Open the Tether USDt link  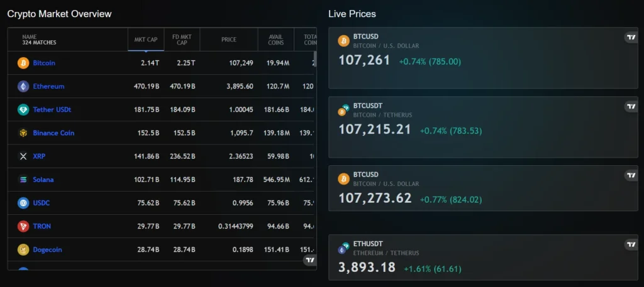[x=52, y=110]
